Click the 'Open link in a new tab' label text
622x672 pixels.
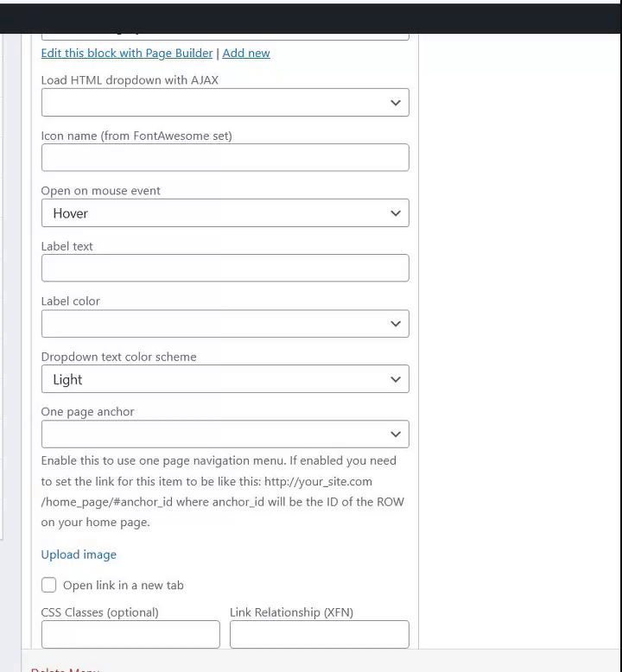pos(123,585)
